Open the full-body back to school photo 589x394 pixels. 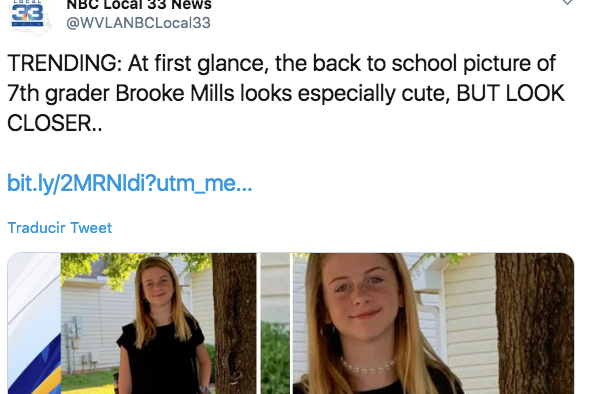click(159, 323)
